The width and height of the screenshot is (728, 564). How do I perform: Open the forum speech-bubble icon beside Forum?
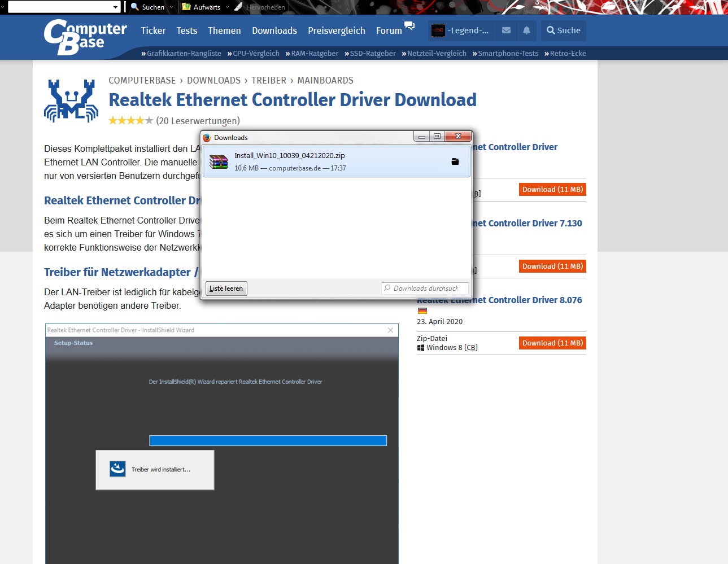tap(409, 25)
